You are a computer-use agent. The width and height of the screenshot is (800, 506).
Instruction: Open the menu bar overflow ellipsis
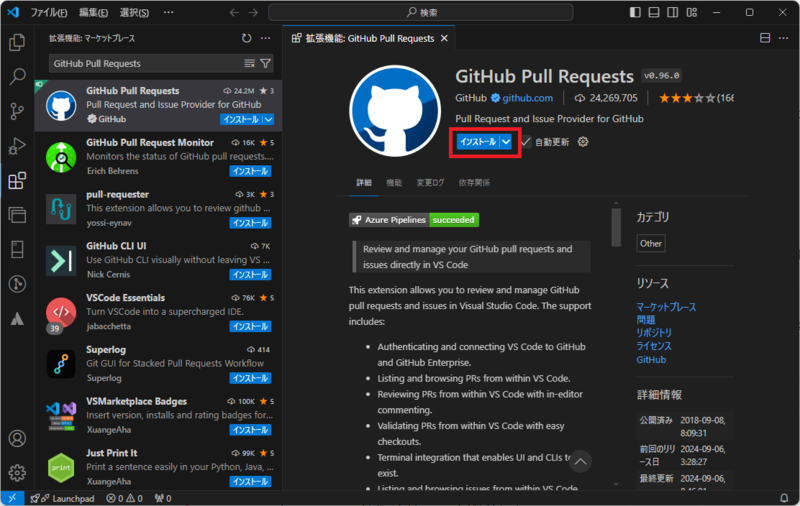168,12
